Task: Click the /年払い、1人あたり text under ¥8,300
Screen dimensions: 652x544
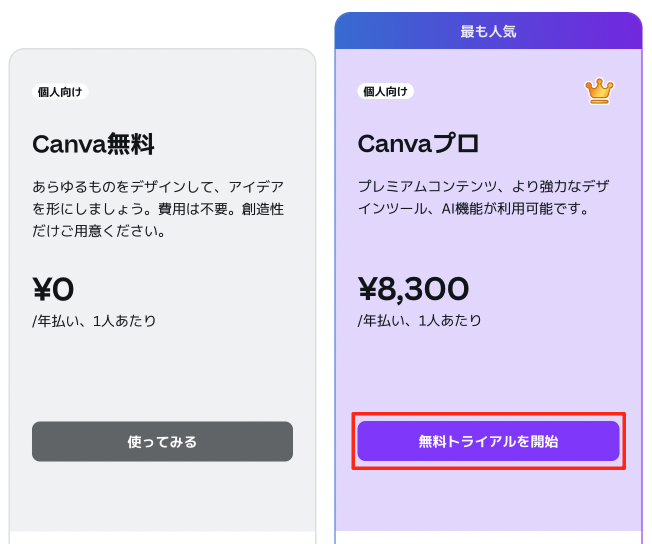Action: (420, 321)
